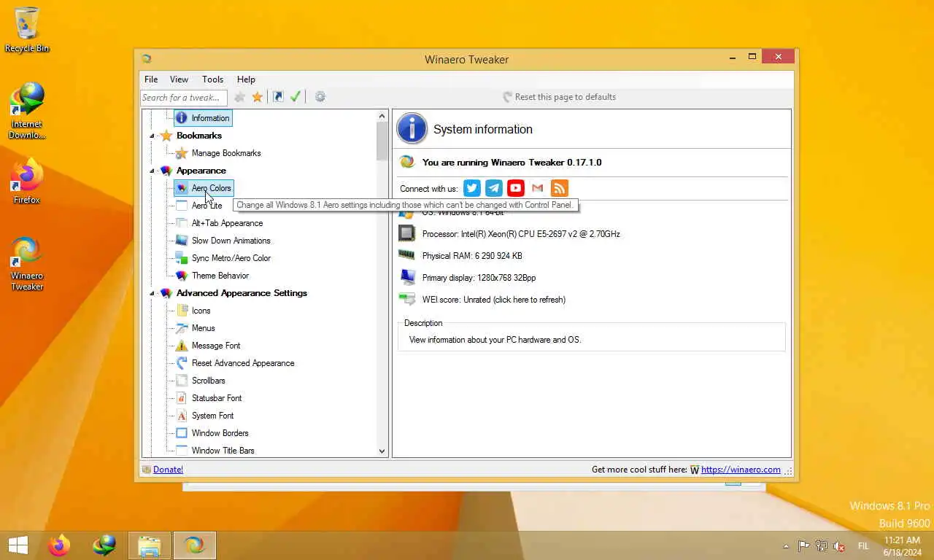The width and height of the screenshot is (934, 560).
Task: Click the Alt+Tab Appearance icon
Action: [182, 223]
